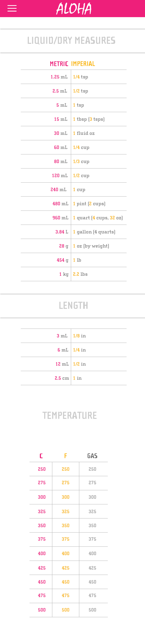
Task: Open the hamburger navigation menu
Action: [x=12, y=8]
